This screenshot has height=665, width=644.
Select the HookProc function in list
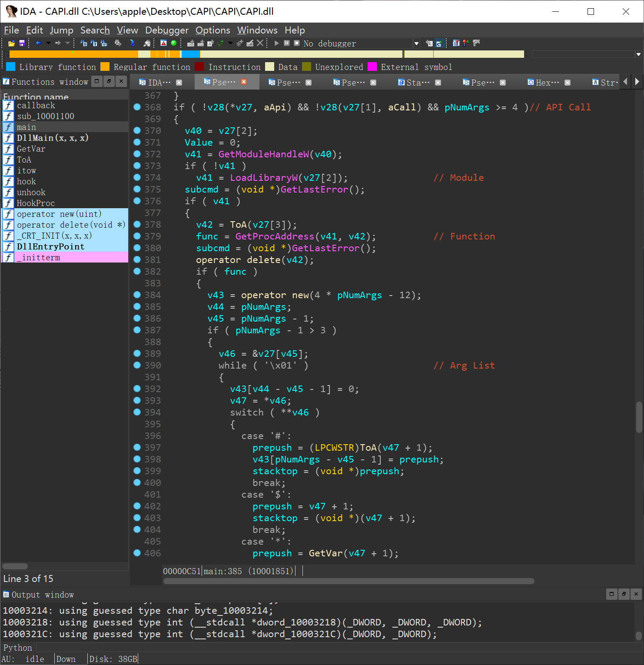pos(36,203)
